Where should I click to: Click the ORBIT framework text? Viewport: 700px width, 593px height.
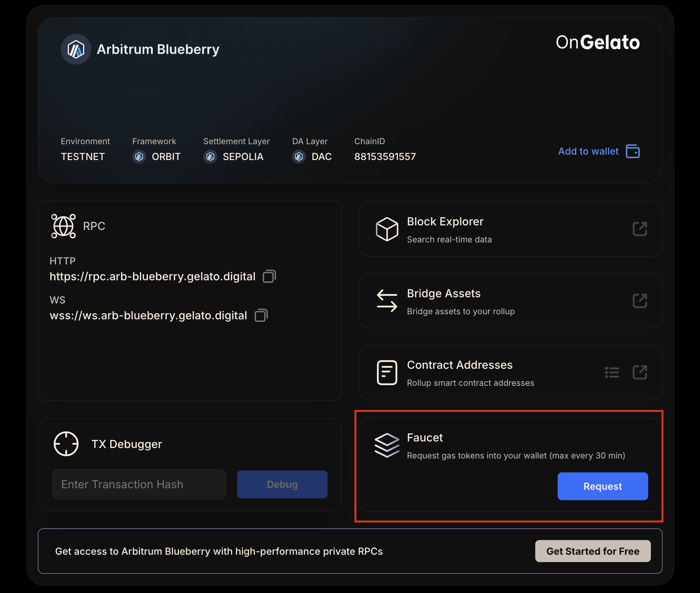(166, 157)
